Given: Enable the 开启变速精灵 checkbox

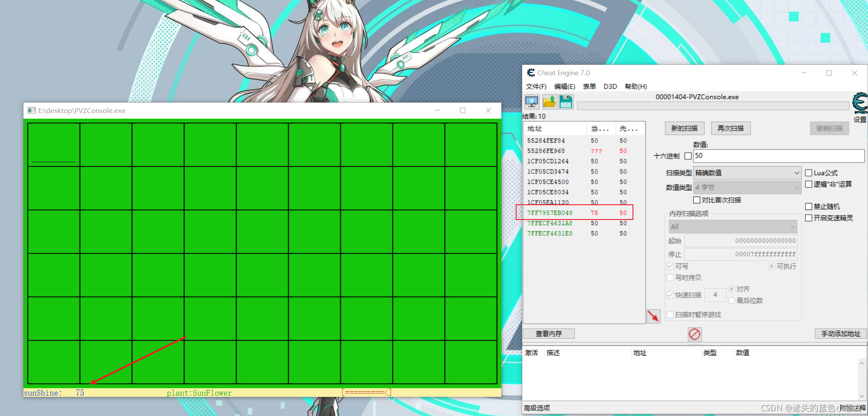Looking at the screenshot, I should [808, 218].
